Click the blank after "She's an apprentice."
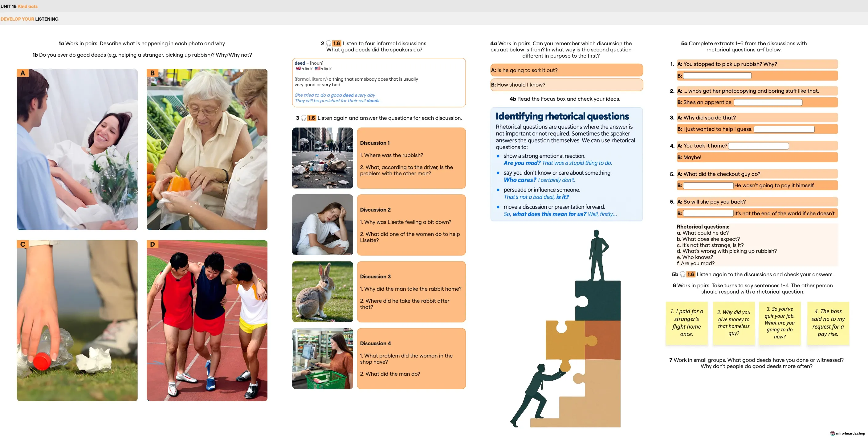868x437 pixels. click(x=768, y=102)
